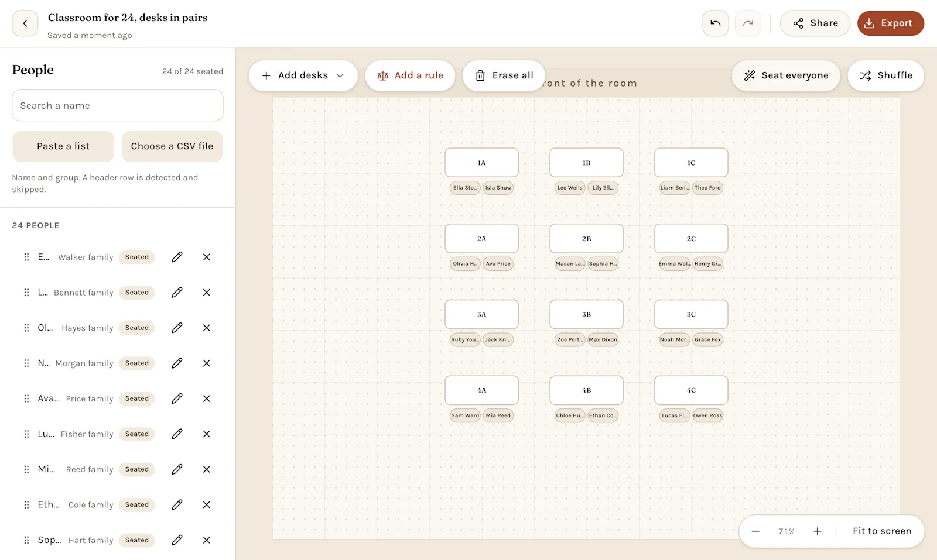The height and width of the screenshot is (560, 937).
Task: Click the Owen Ross seat chip
Action: tap(707, 415)
